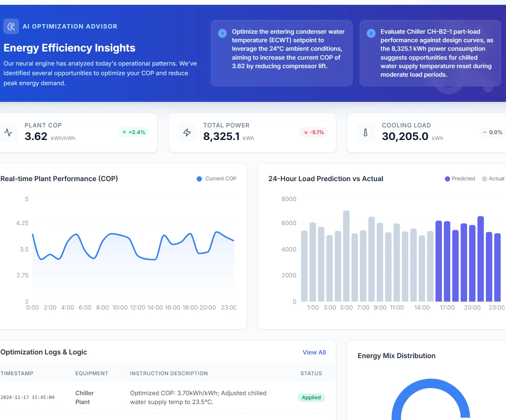The height and width of the screenshot is (420, 506).
Task: Click the 0.0% indicator on Cooling Load
Action: coord(492,132)
